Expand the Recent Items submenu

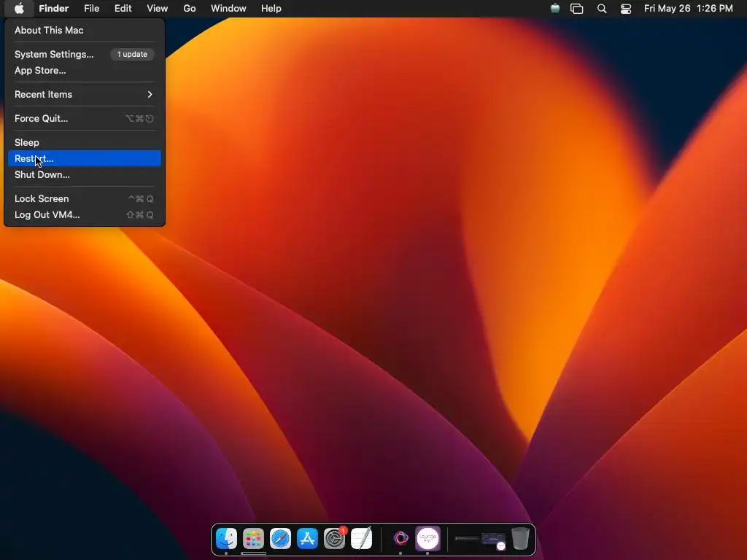point(85,94)
